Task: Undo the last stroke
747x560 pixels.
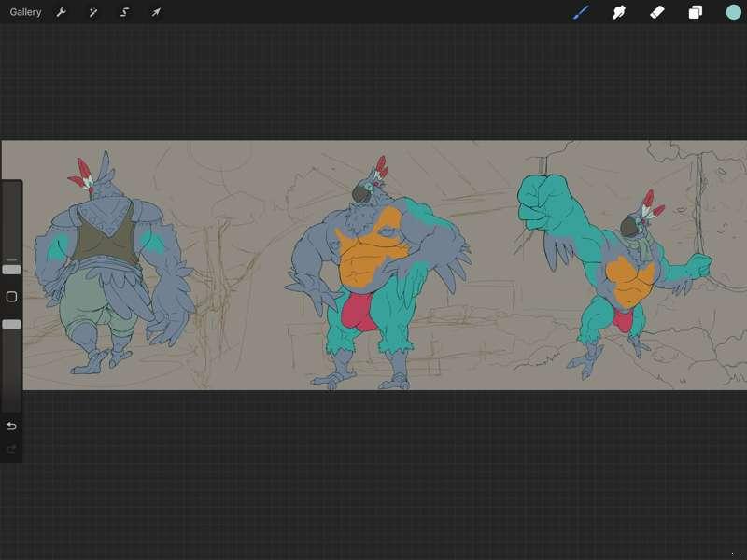Action: [x=11, y=426]
